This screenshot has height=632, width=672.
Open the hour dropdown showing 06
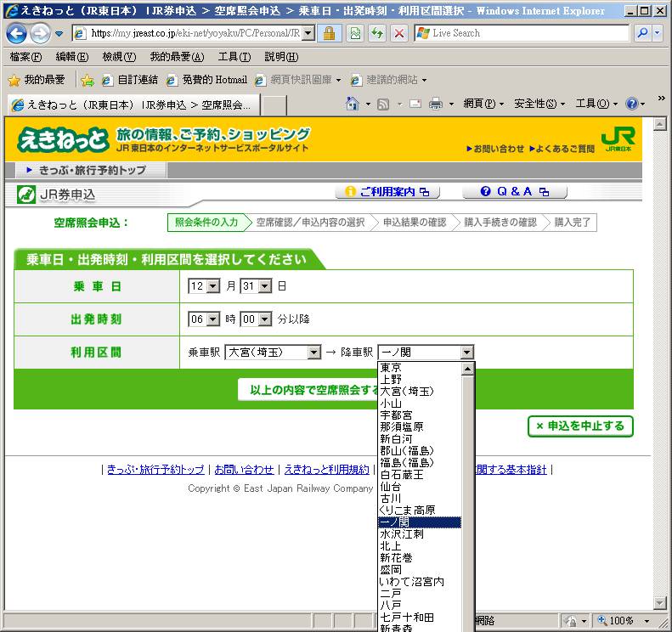click(x=204, y=319)
